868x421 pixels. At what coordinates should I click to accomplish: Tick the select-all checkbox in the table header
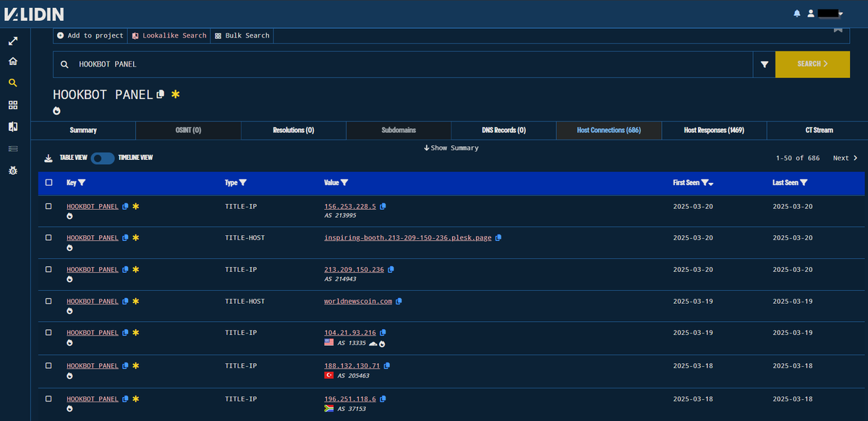[48, 183]
